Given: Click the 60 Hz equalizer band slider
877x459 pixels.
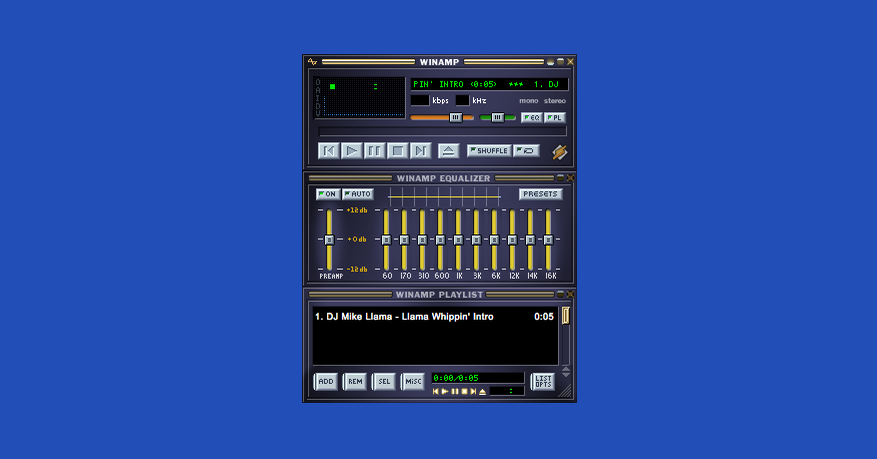Looking at the screenshot, I should 386,240.
